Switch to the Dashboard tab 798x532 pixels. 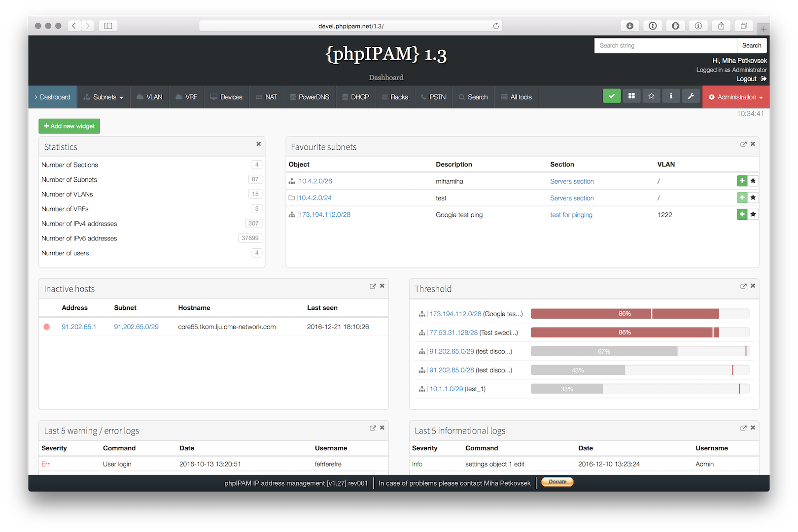coord(52,97)
